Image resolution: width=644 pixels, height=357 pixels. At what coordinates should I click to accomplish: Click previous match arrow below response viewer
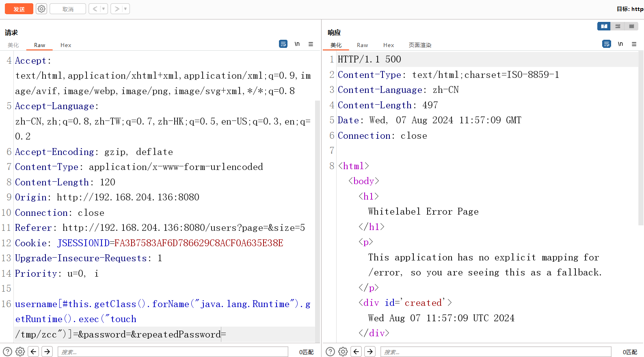[x=357, y=352]
